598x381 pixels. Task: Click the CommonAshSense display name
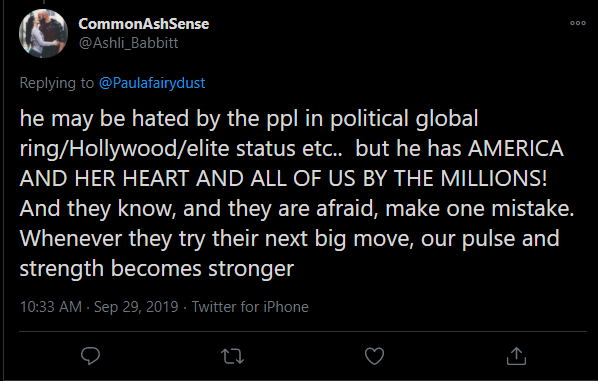coord(144,24)
